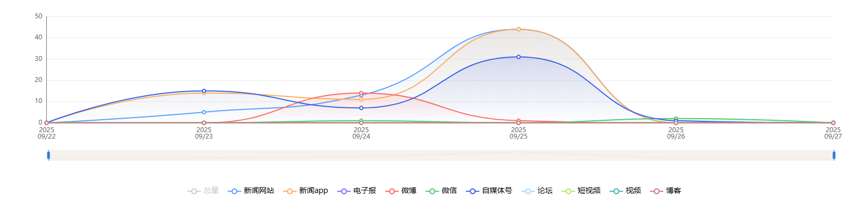Click the 论坛 light blue legend marker
The width and height of the screenshot is (868, 206).
click(528, 191)
